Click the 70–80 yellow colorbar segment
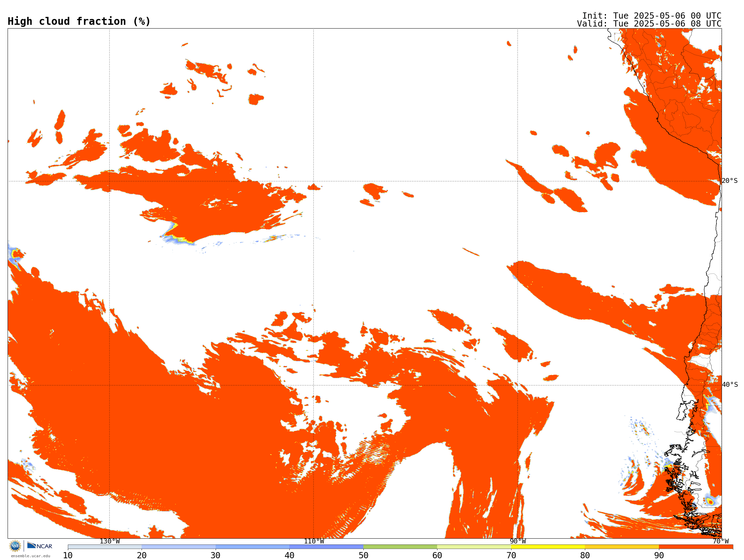Viewport: 744px width, 560px height. (548, 547)
